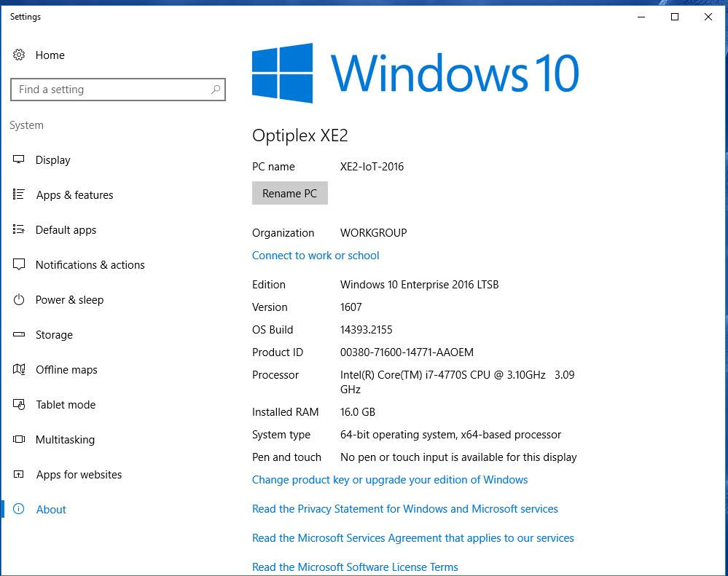Click the Optiplex XE2 heading
Image resolution: width=728 pixels, height=576 pixels.
coord(300,135)
